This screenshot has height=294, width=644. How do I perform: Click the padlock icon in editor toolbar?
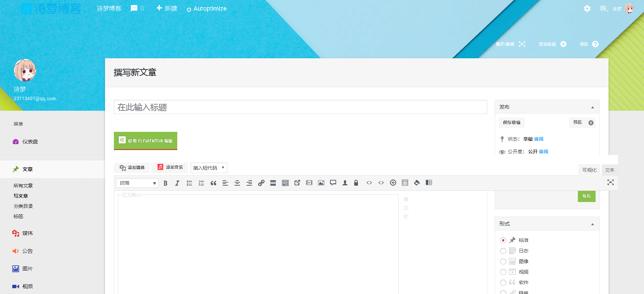coord(356,183)
